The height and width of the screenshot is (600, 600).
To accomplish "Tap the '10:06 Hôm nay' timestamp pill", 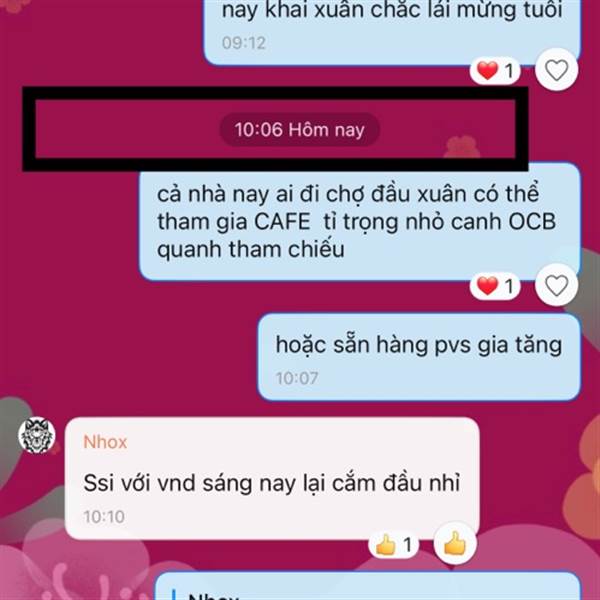I will click(300, 129).
